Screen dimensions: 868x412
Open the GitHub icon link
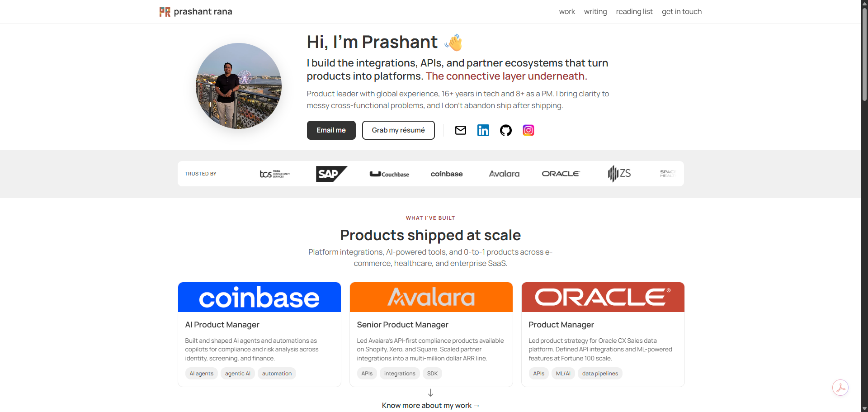(x=505, y=130)
